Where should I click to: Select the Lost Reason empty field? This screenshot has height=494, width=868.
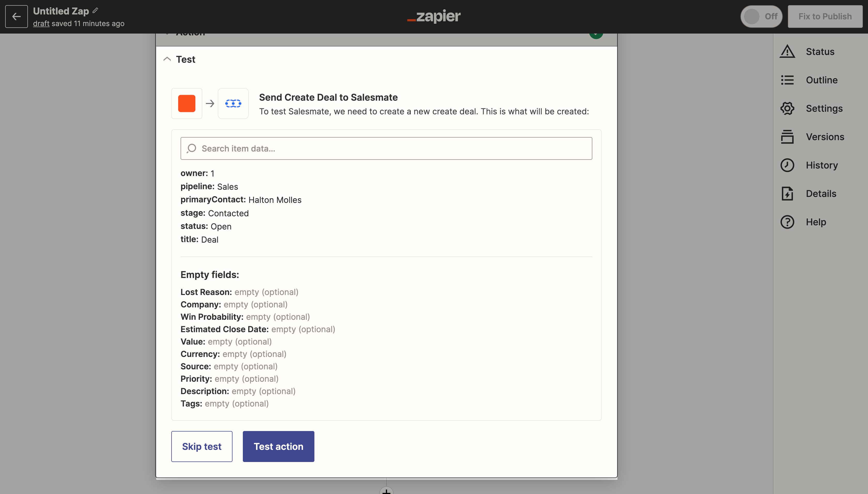point(239,292)
